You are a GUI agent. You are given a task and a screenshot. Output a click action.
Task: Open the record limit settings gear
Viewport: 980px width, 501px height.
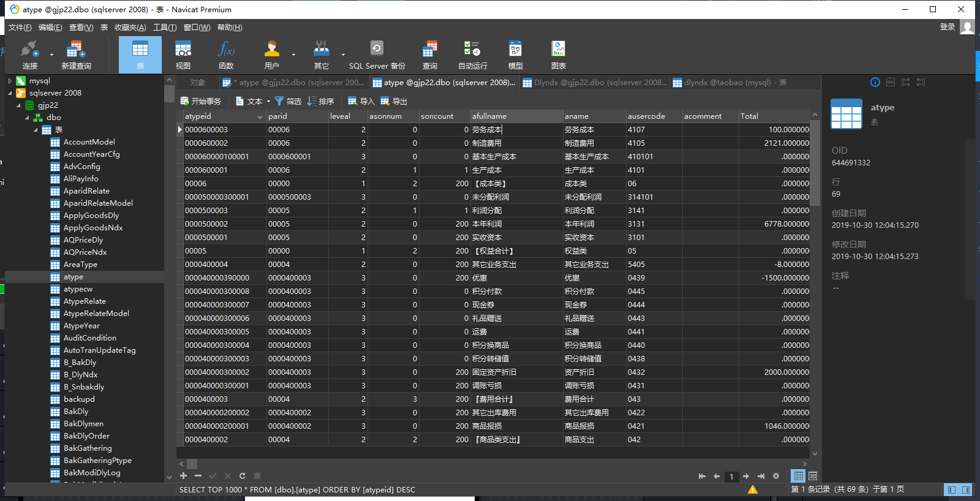tap(776, 476)
